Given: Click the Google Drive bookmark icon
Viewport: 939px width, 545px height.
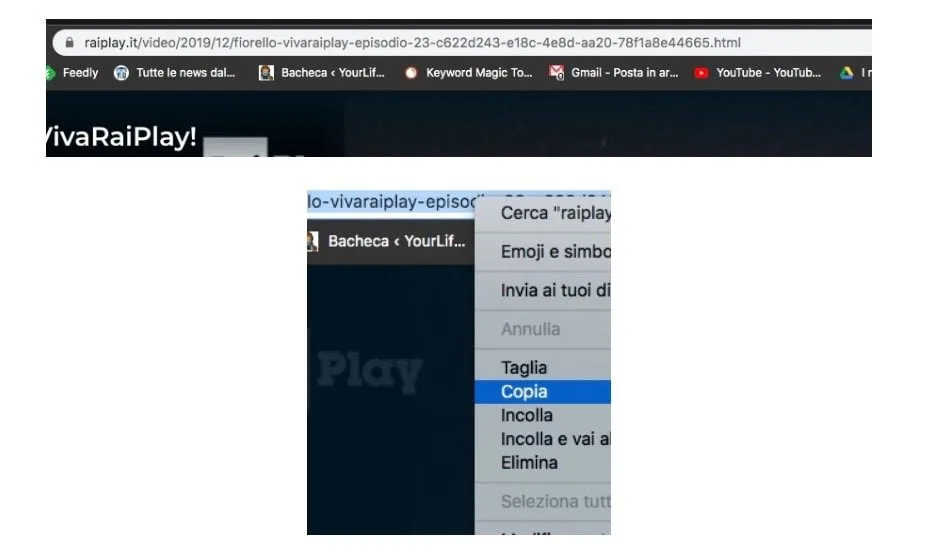Looking at the screenshot, I should click(x=846, y=73).
